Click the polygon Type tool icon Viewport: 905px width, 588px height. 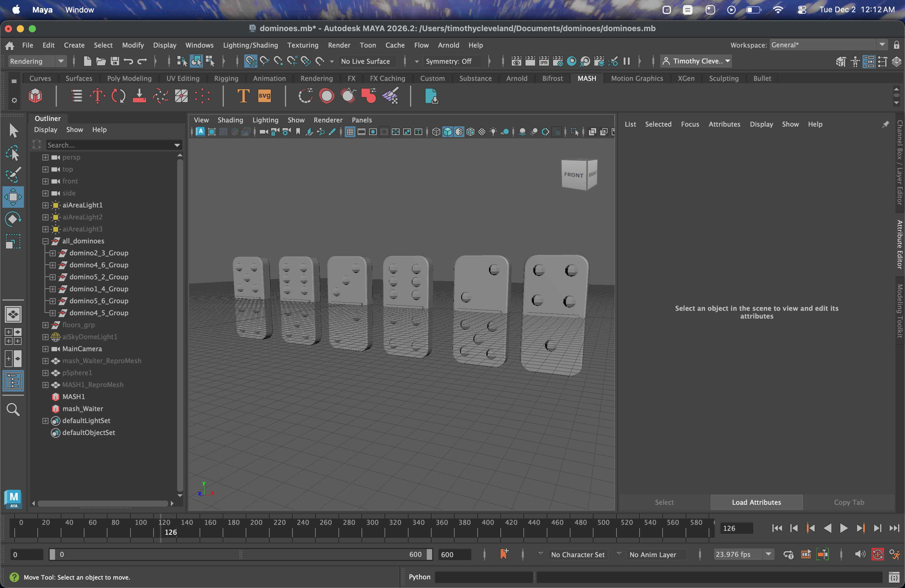tap(243, 96)
